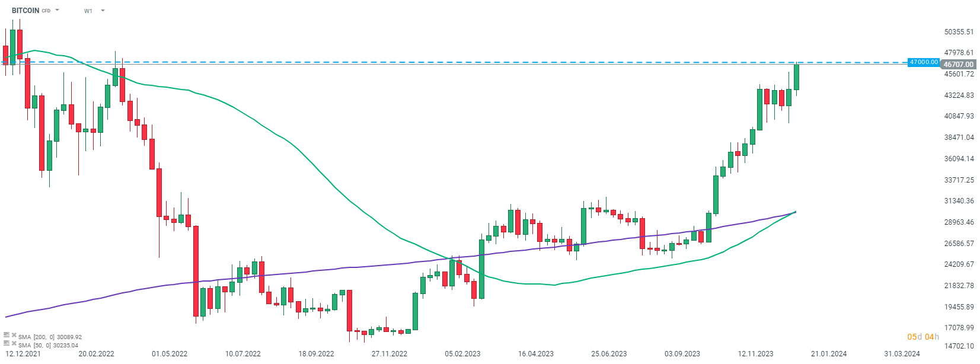Open the W1 timeframe dropdown arrow

103,11
